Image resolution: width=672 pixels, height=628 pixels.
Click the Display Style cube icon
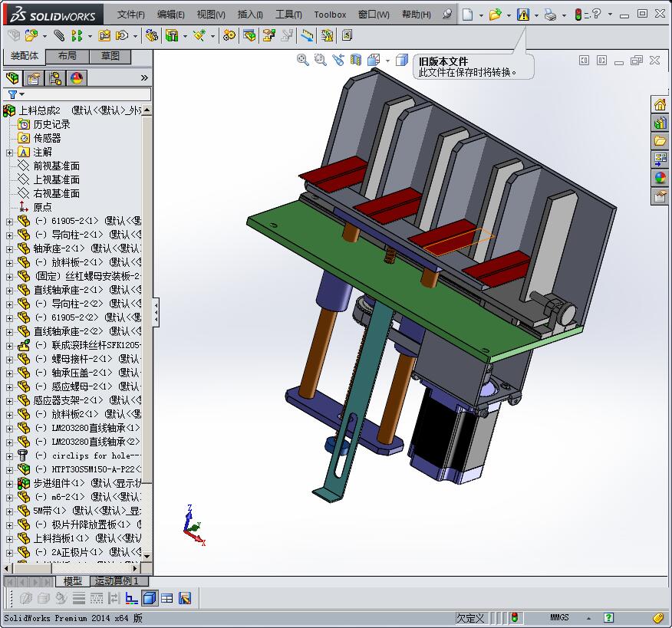(x=401, y=60)
